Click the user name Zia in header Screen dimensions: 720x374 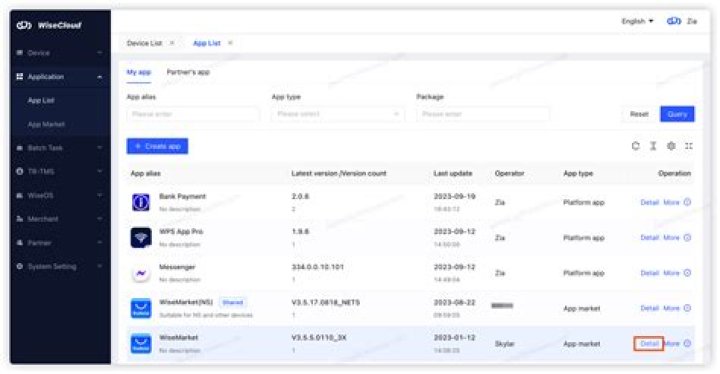(692, 21)
